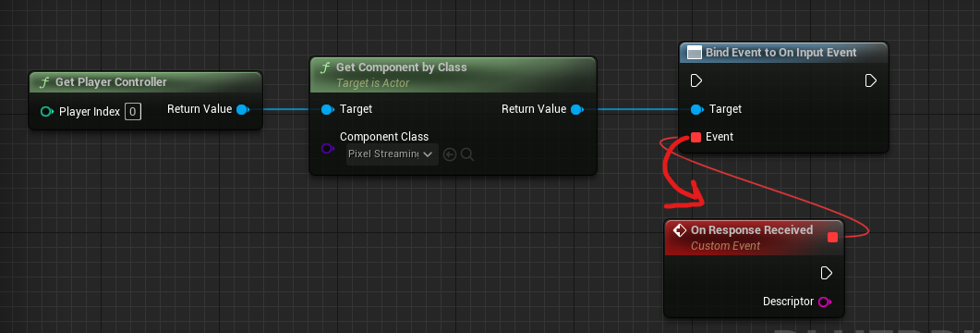Click the Get Component Target pin
Screen dimensions: 980x333
pos(328,109)
